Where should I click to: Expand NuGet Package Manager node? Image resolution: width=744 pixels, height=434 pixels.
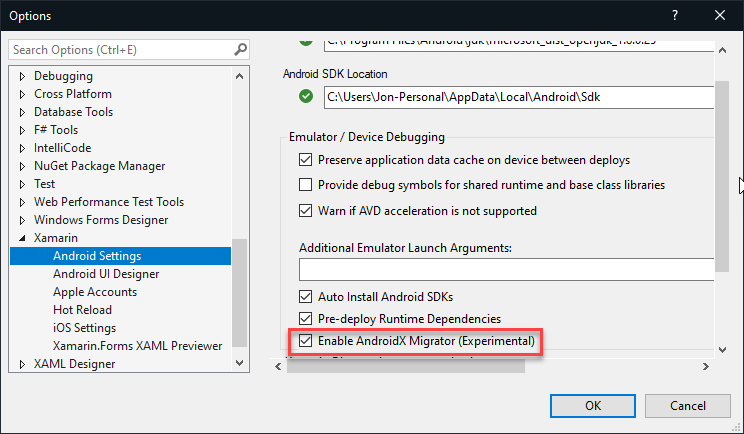pyautogui.click(x=24, y=166)
